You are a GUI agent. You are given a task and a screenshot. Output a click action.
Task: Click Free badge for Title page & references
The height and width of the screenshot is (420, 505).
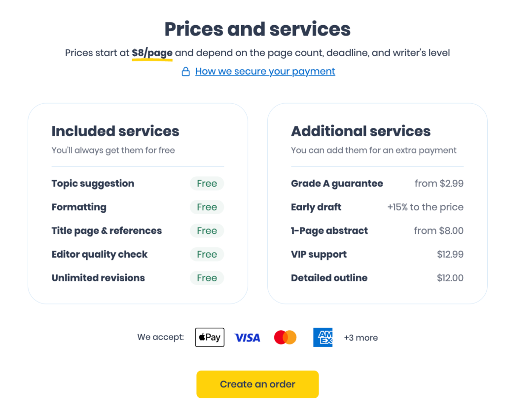click(x=207, y=230)
